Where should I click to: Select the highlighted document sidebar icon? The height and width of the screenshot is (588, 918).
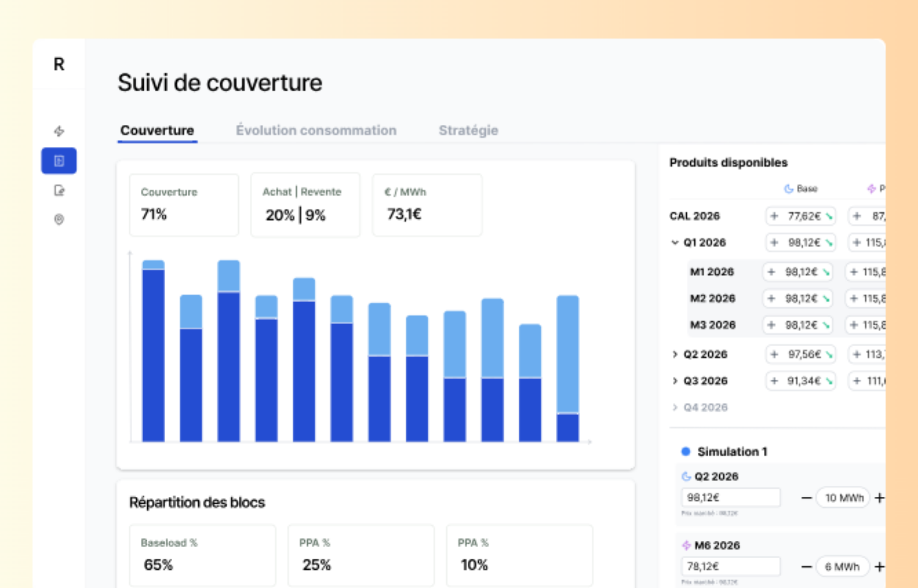point(59,161)
